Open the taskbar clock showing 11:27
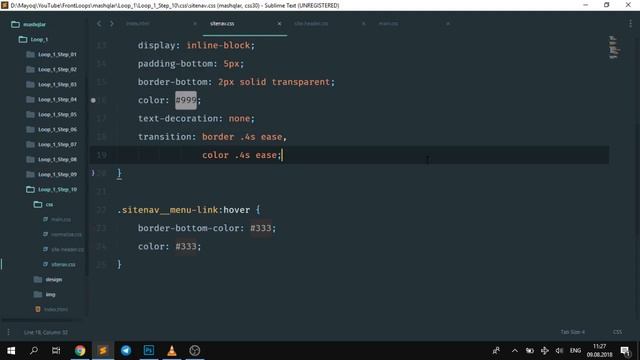The image size is (640, 360). point(599,351)
